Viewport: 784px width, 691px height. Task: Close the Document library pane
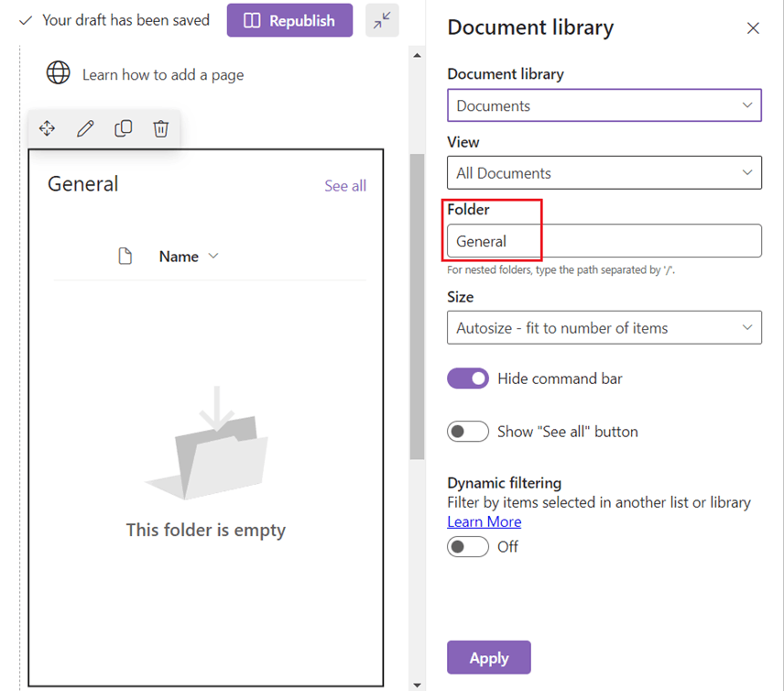(x=753, y=28)
